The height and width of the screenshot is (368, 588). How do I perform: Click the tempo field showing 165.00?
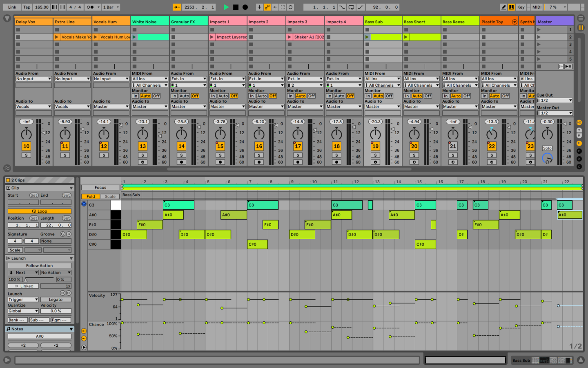[42, 7]
